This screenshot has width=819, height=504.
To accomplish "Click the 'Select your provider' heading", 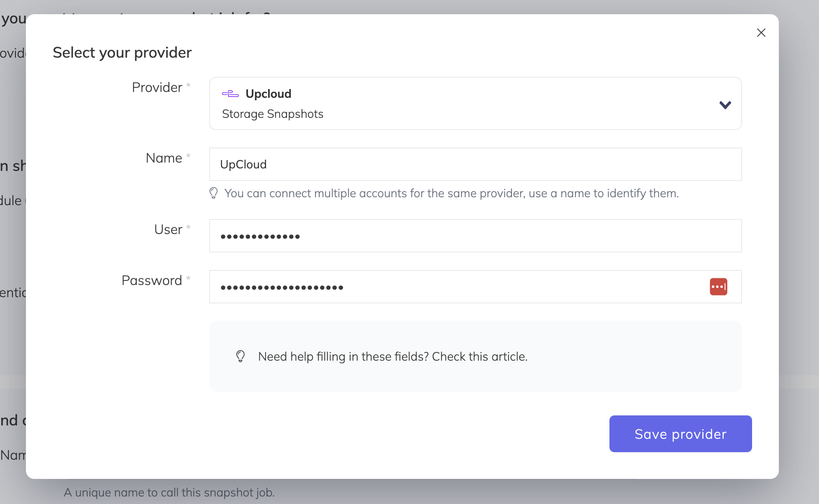I will [x=122, y=52].
